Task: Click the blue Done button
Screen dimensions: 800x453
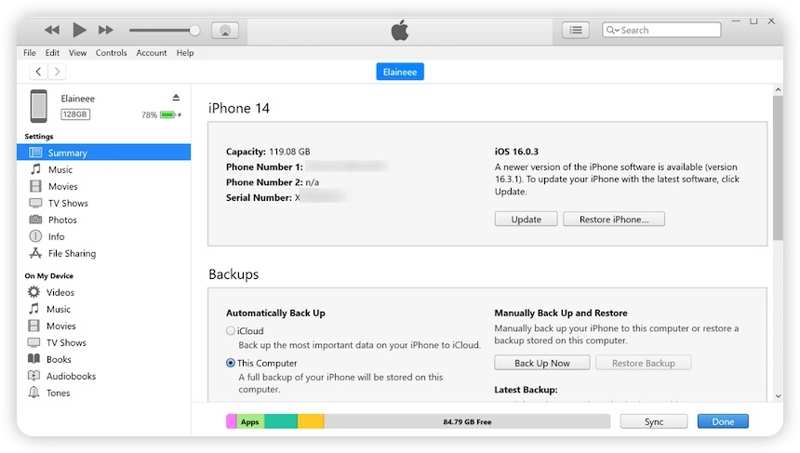Action: (723, 421)
